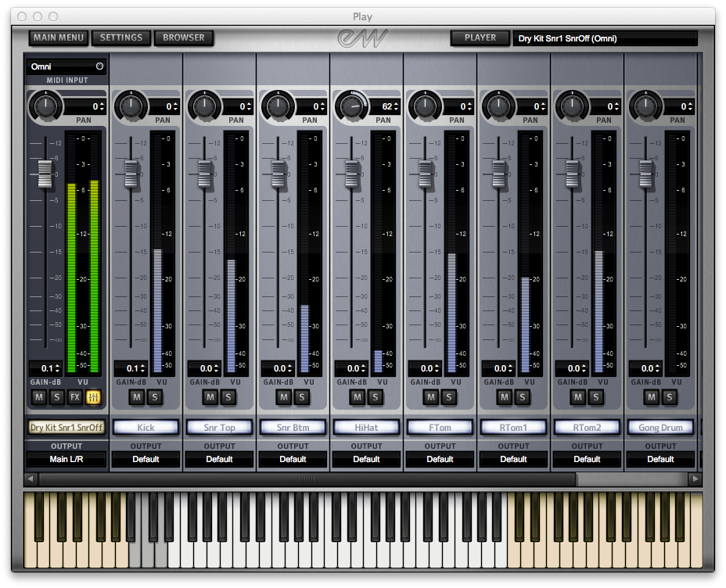Open the Main L/R output dropdown
This screenshot has height=588, width=726.
pos(66,459)
